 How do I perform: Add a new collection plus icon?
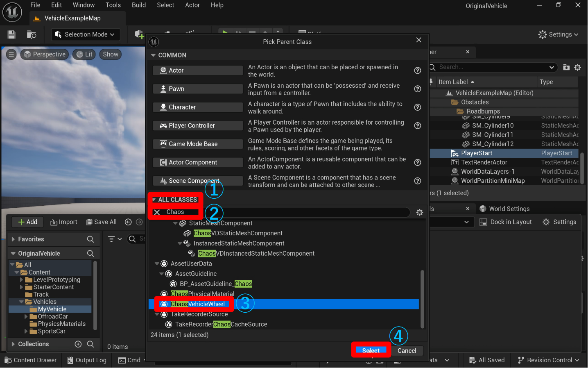click(78, 344)
